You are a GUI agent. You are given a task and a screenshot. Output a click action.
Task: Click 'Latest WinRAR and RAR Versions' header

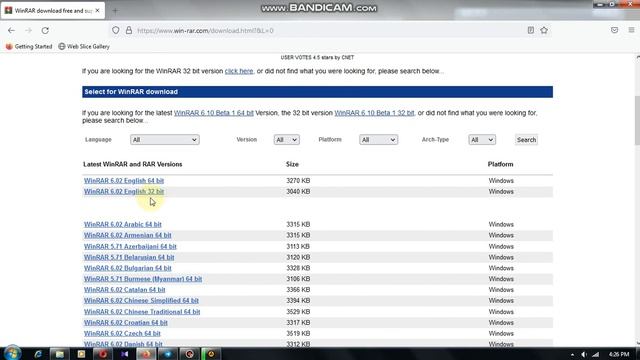(133, 164)
